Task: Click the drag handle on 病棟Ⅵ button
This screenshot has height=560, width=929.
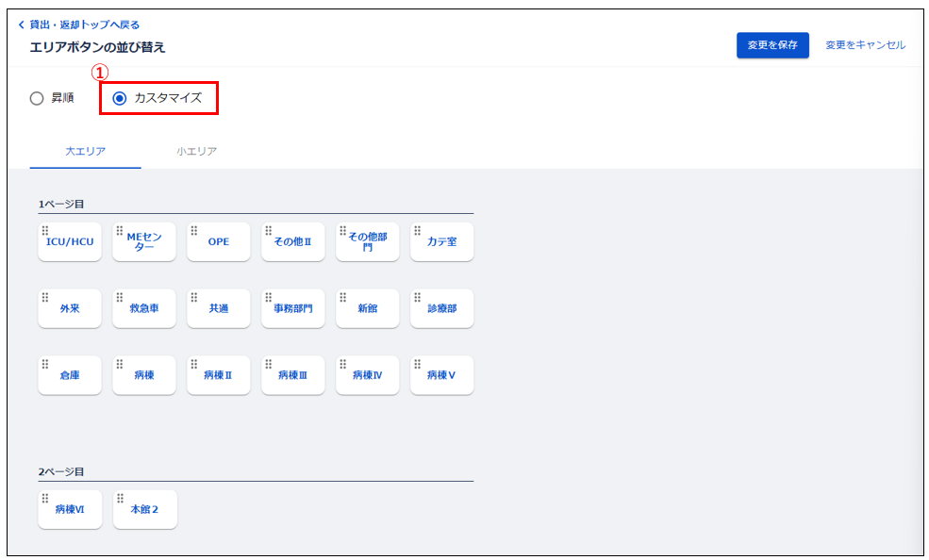Action: point(45,499)
